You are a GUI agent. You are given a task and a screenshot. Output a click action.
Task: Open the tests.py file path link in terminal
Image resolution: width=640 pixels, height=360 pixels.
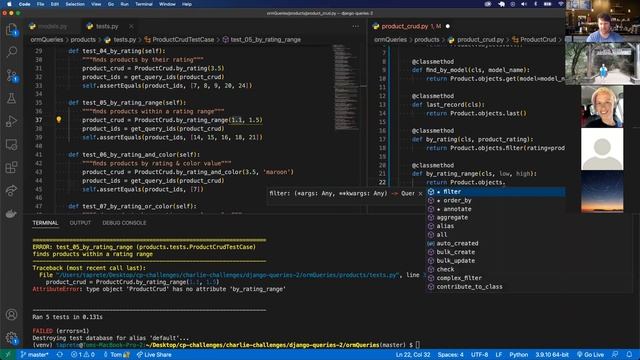point(226,275)
